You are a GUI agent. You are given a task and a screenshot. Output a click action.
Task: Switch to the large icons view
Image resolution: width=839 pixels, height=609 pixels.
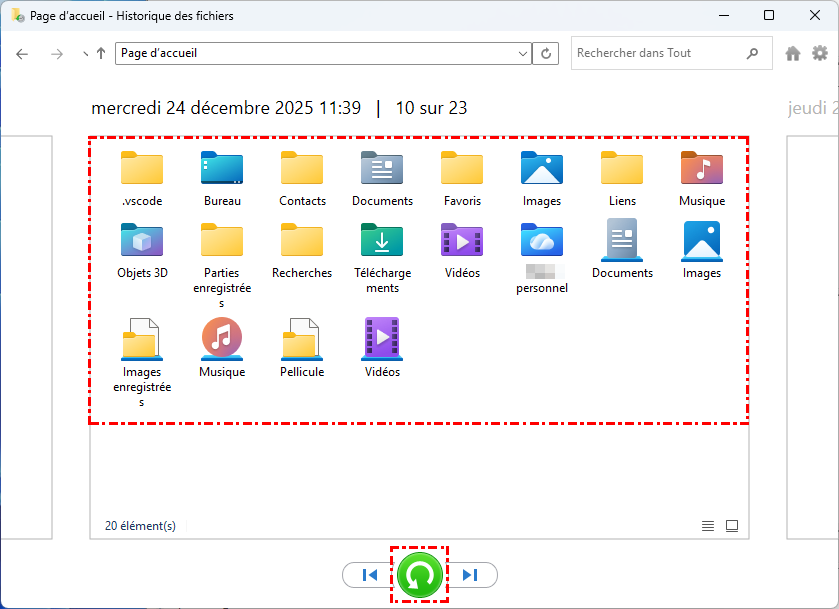(732, 526)
